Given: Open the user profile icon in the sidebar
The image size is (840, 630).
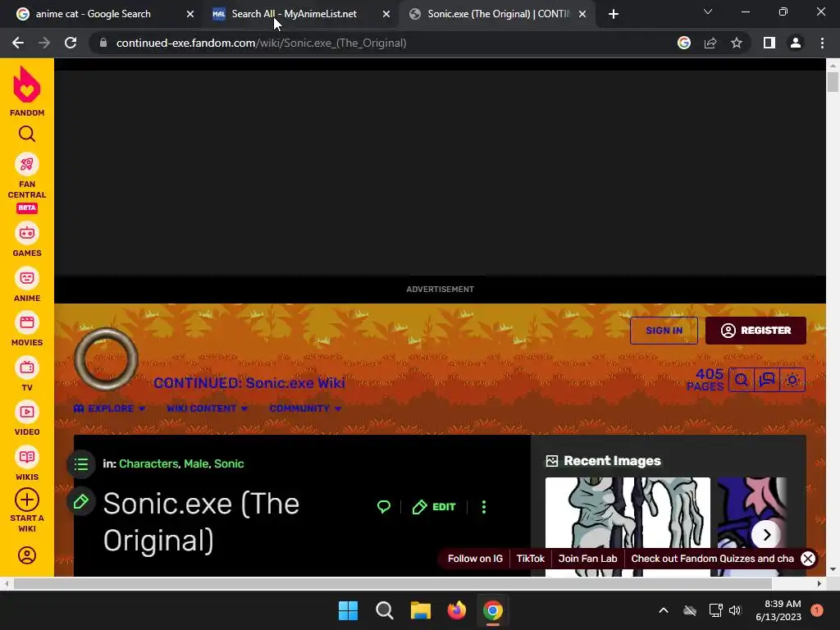Looking at the screenshot, I should click(27, 555).
